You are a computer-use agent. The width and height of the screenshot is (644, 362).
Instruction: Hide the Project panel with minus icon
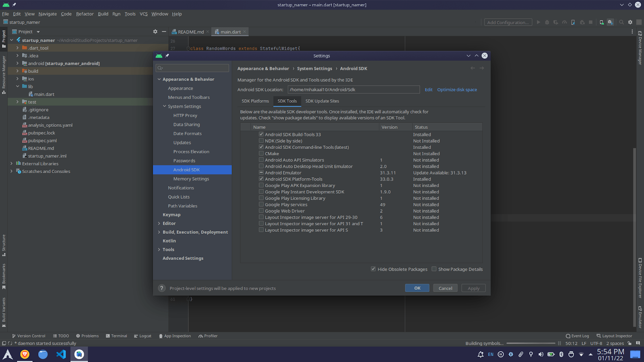click(164, 32)
